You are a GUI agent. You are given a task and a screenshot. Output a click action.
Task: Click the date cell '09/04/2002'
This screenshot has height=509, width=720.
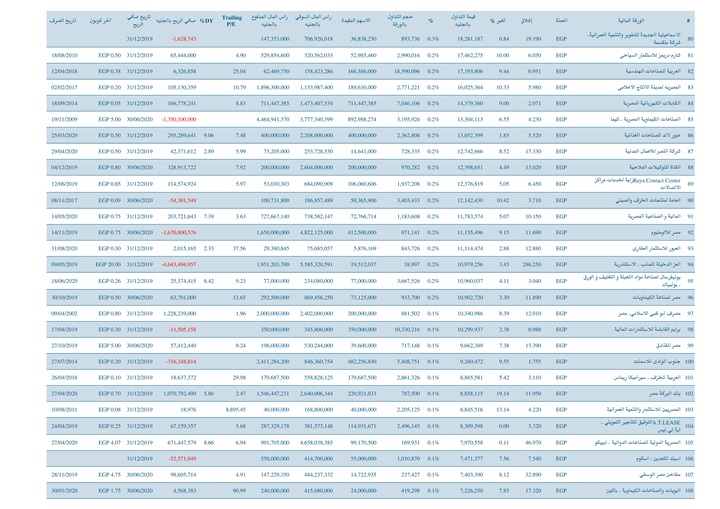click(64, 314)
